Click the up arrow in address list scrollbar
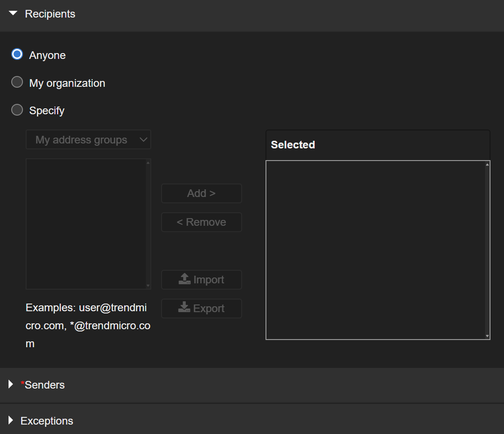 [x=148, y=163]
